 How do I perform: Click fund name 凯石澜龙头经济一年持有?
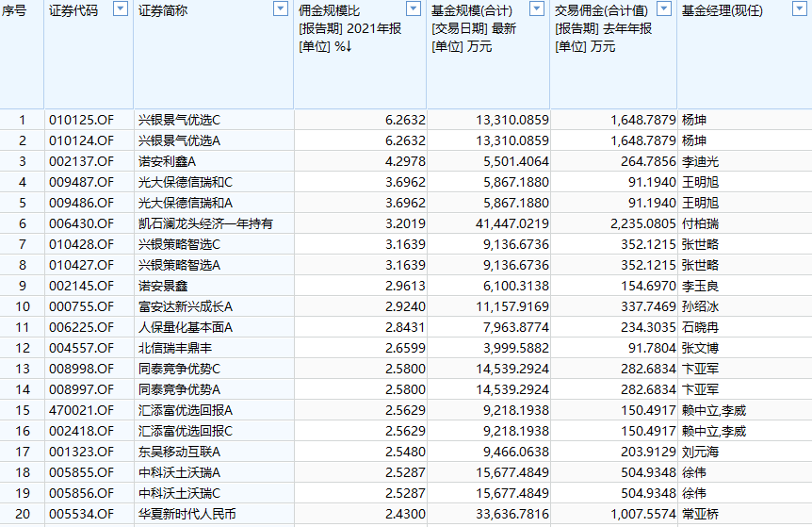click(205, 223)
